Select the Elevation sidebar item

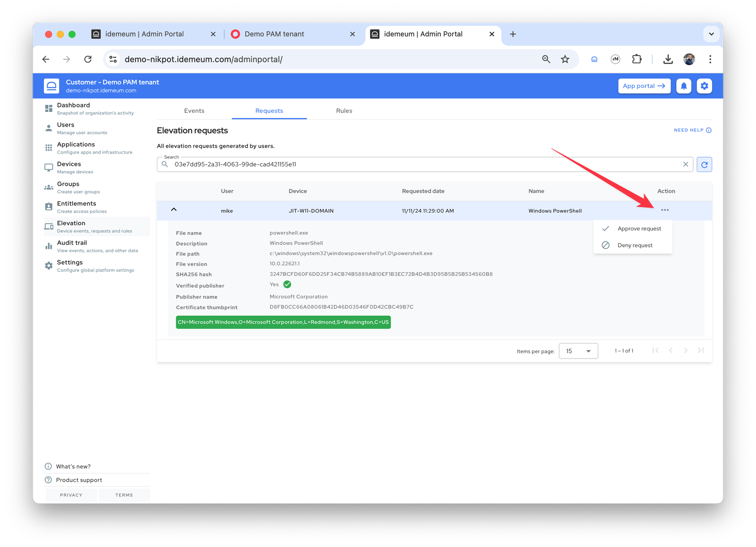click(97, 227)
